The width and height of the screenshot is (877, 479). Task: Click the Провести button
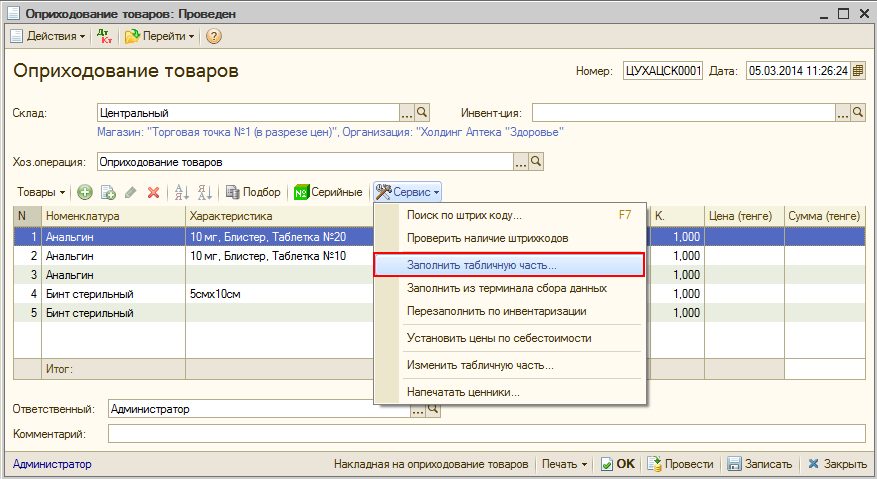(x=680, y=464)
